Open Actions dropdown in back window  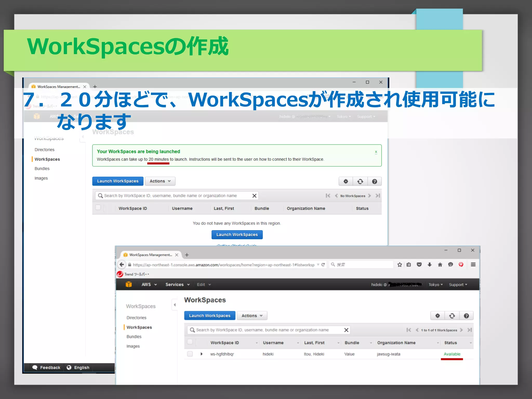pos(160,181)
